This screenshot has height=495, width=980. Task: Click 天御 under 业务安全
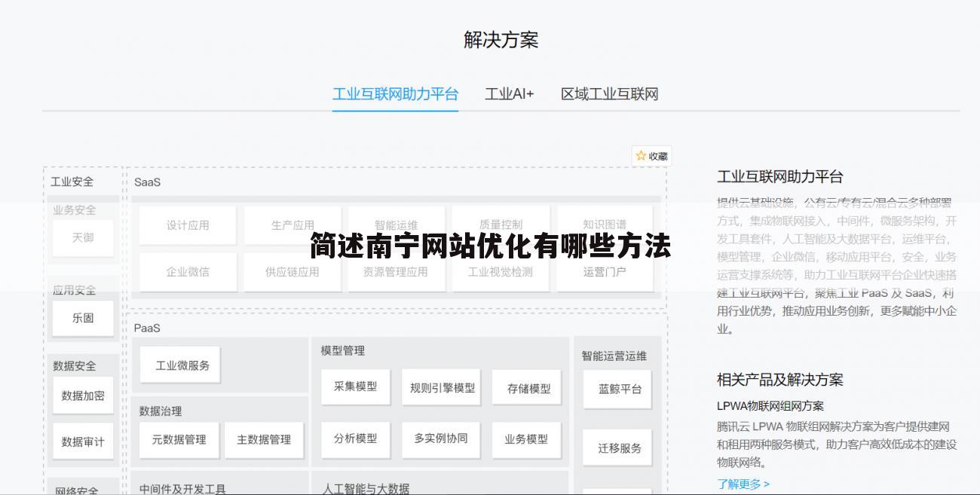pyautogui.click(x=83, y=238)
